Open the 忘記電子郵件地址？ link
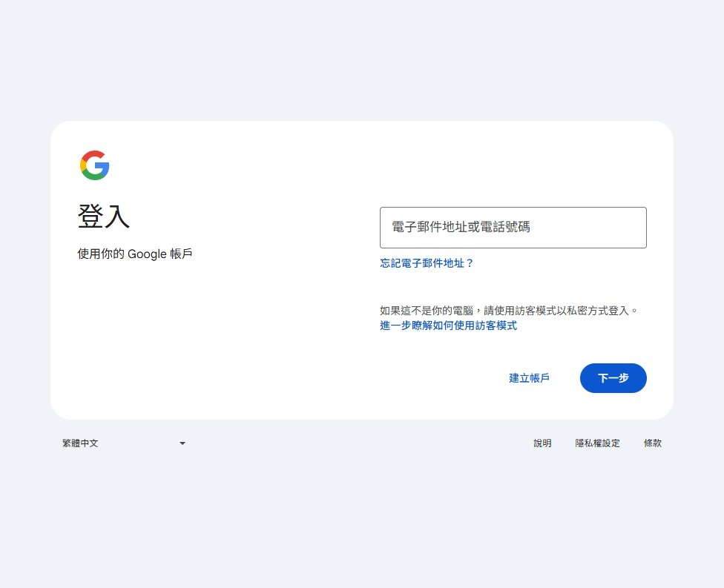Screen dimensions: 724x588 pyautogui.click(x=427, y=263)
